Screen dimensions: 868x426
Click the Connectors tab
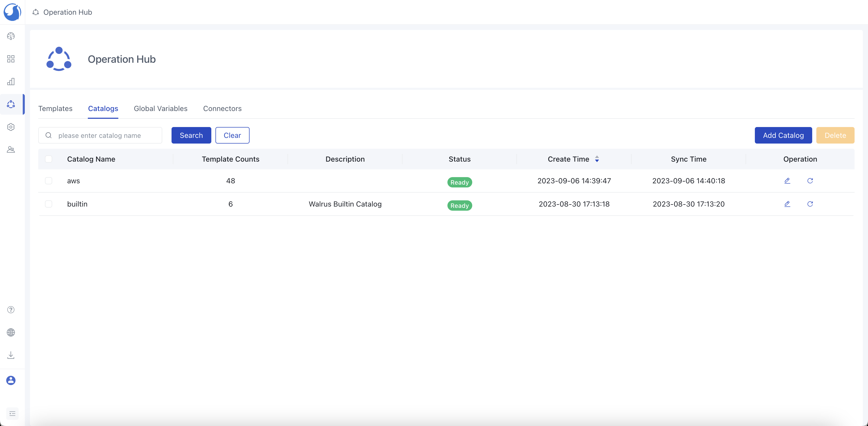tap(222, 108)
